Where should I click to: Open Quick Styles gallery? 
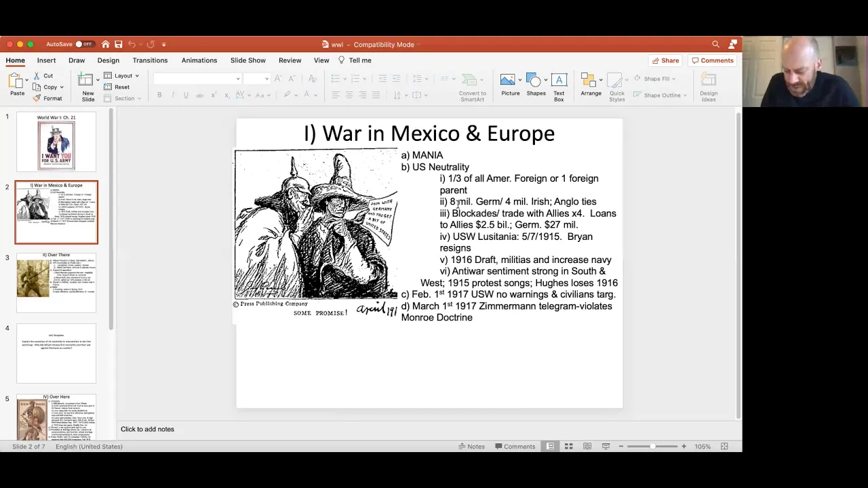[616, 87]
